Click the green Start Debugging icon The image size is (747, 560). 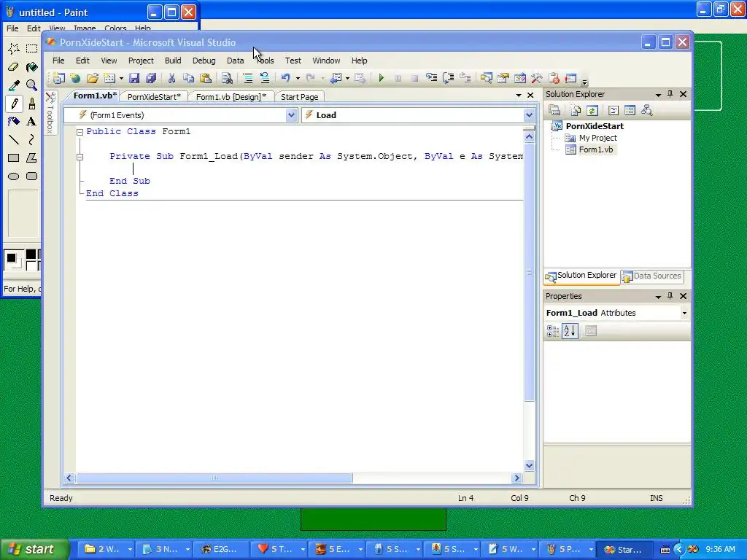coord(381,78)
